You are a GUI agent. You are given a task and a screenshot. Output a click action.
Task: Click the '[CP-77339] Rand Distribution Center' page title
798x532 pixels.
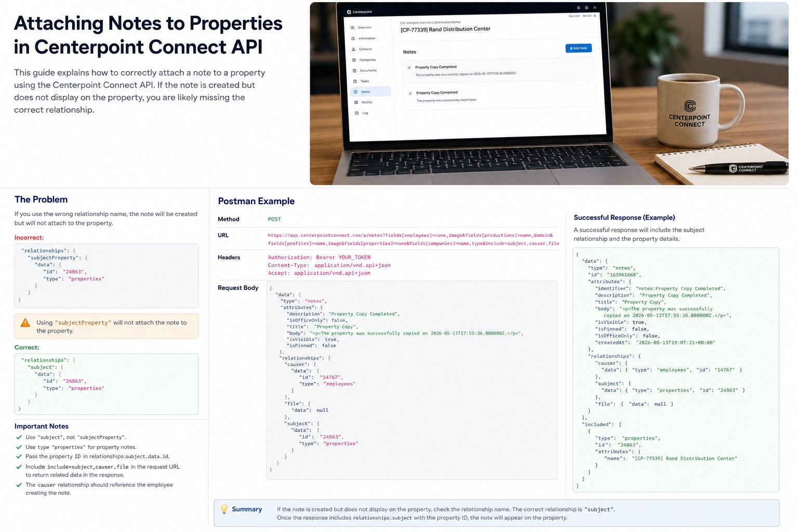[x=445, y=30]
